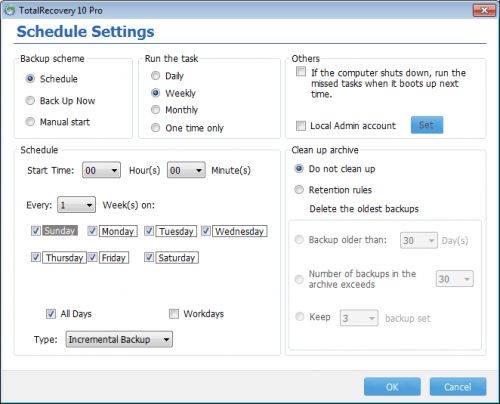Close the Schedule Settings window

click(x=484, y=10)
